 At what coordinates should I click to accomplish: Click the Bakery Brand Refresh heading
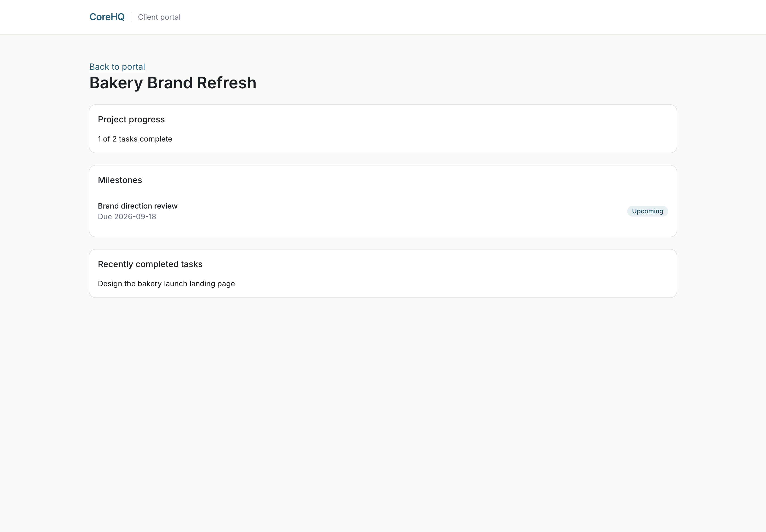pos(173,83)
